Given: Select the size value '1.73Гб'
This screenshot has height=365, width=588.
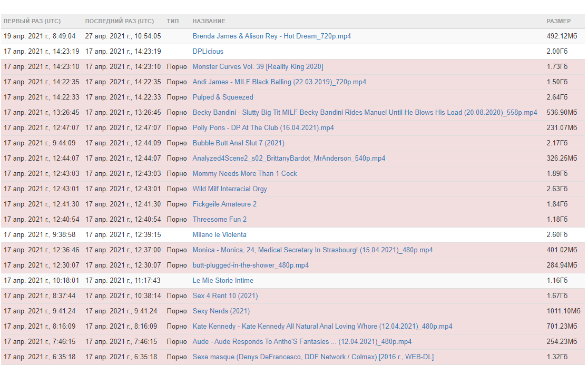Looking at the screenshot, I should 557,67.
